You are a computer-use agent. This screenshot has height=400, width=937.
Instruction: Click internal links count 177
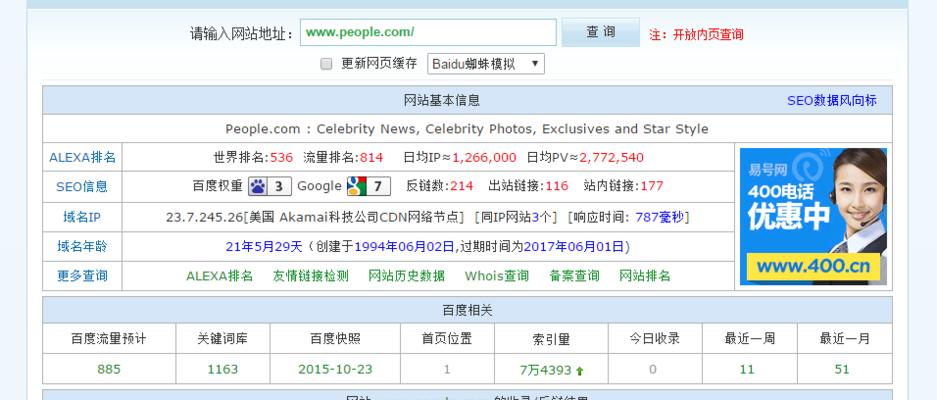(x=652, y=186)
